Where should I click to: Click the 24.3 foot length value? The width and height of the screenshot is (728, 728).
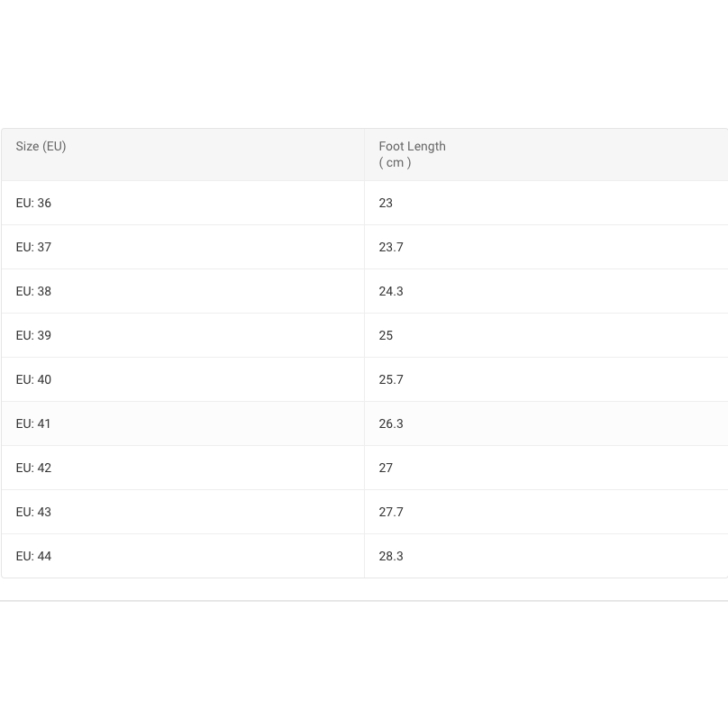coord(391,291)
